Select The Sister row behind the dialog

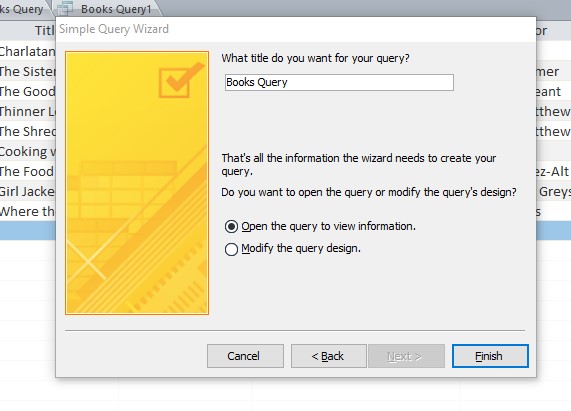pyautogui.click(x=28, y=71)
